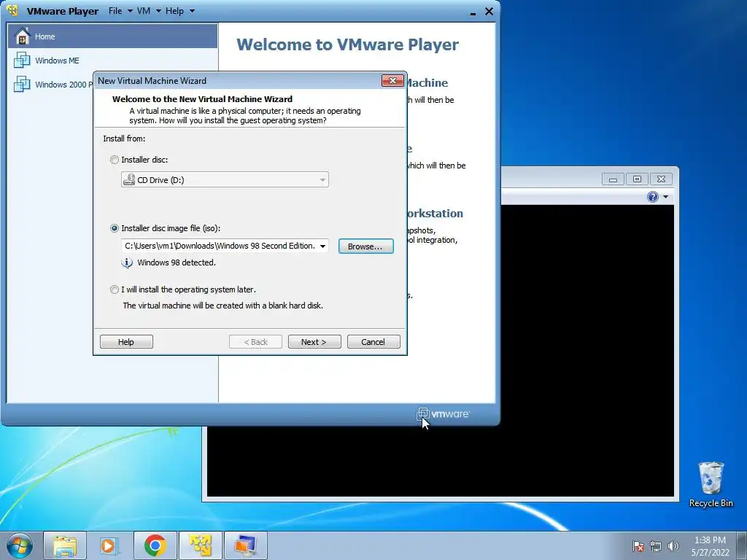Open the Help menu in VMware Player

point(179,11)
